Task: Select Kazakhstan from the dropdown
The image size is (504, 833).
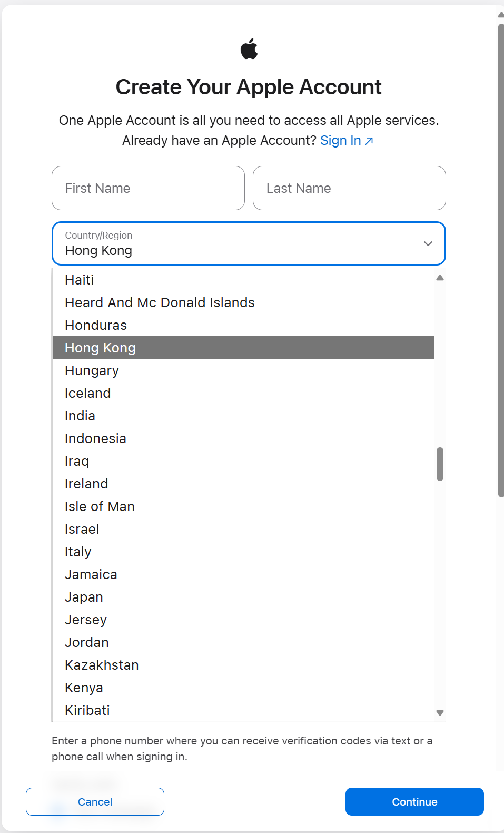Action: coord(102,665)
